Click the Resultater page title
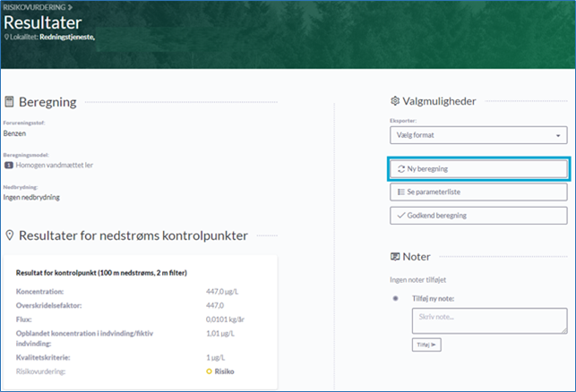The image size is (576, 392). coord(43,22)
